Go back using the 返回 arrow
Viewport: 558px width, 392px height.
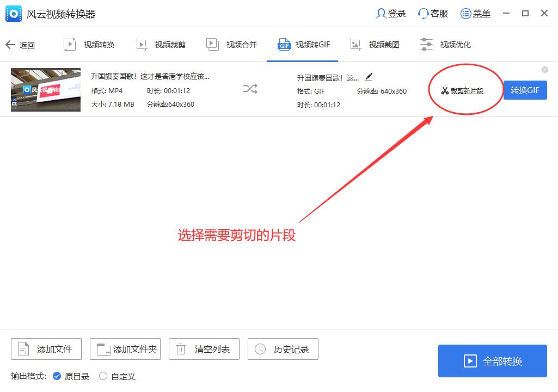20,45
